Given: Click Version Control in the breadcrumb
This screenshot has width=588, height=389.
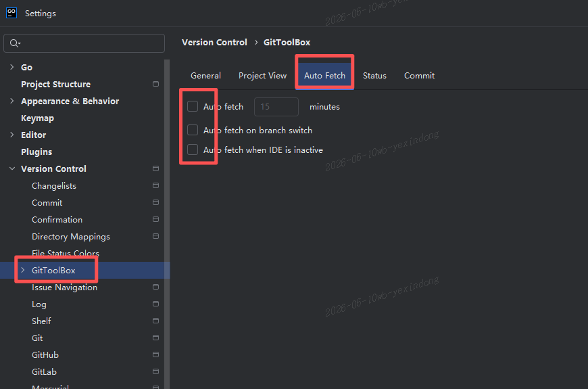Looking at the screenshot, I should click(214, 43).
